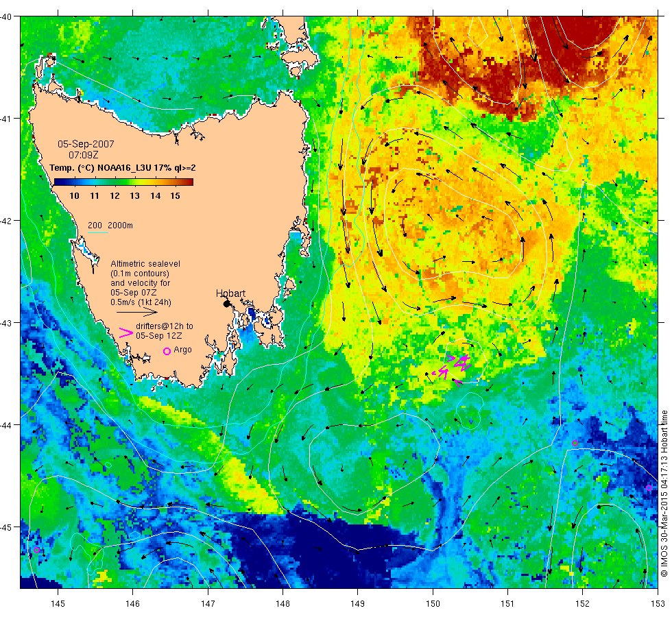The image size is (672, 617).
Task: Click the velocity scale arrow in legend
Action: coord(137,312)
